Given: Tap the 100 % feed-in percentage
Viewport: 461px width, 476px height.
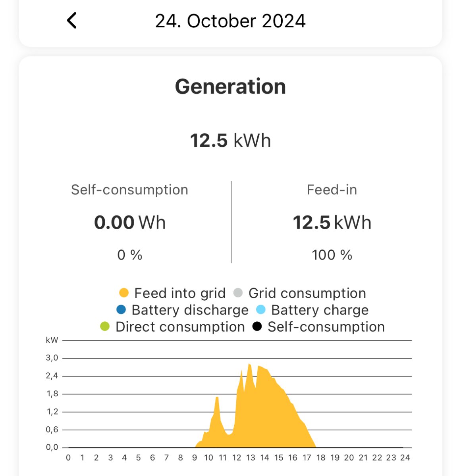Looking at the screenshot, I should (x=332, y=255).
